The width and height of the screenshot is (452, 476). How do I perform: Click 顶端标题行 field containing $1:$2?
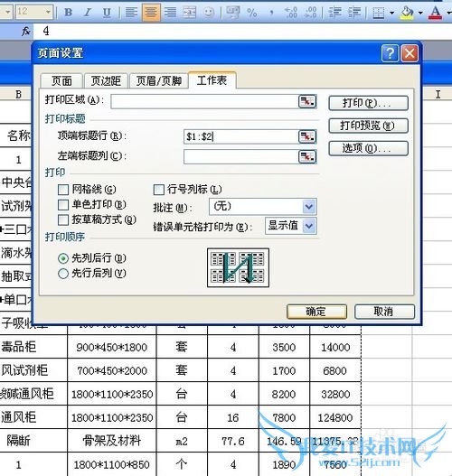click(x=241, y=136)
